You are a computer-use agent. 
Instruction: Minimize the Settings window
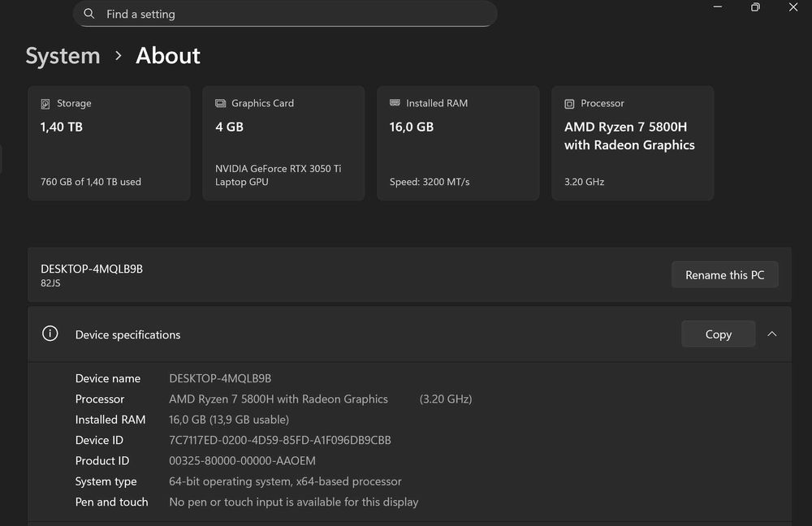(717, 7)
